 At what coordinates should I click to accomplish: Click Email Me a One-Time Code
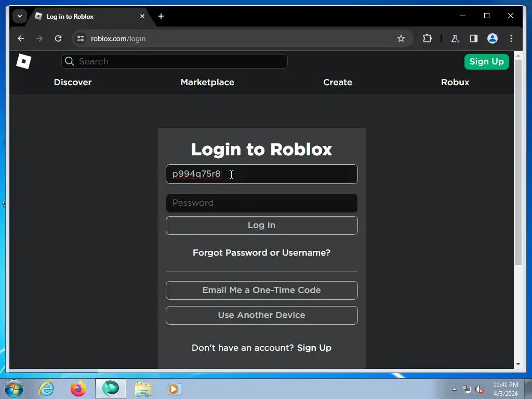coord(262,290)
